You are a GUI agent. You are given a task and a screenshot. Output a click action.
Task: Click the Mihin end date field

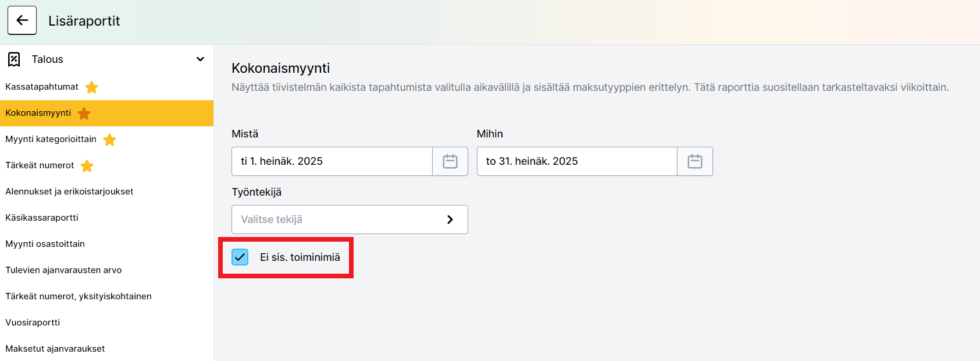pyautogui.click(x=576, y=161)
